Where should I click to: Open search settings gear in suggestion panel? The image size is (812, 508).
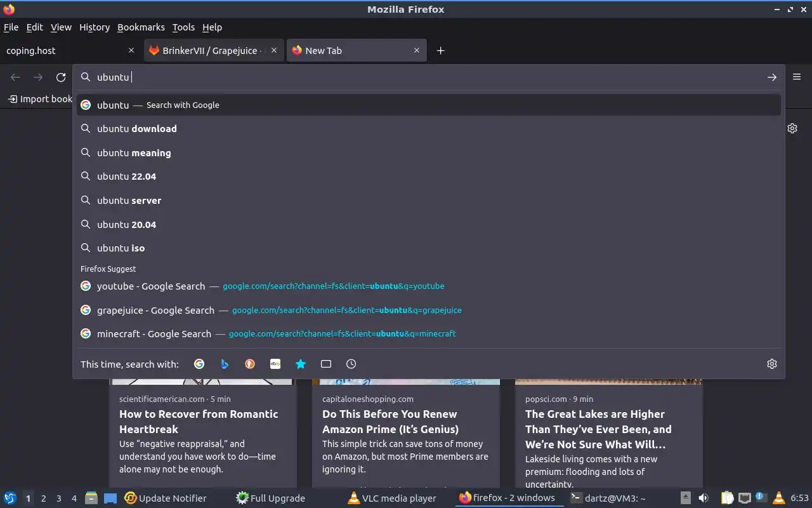[x=772, y=364]
